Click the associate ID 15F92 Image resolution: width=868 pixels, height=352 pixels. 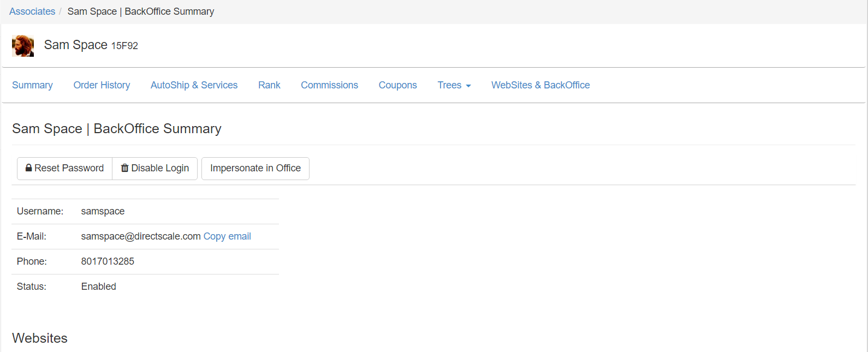[124, 46]
